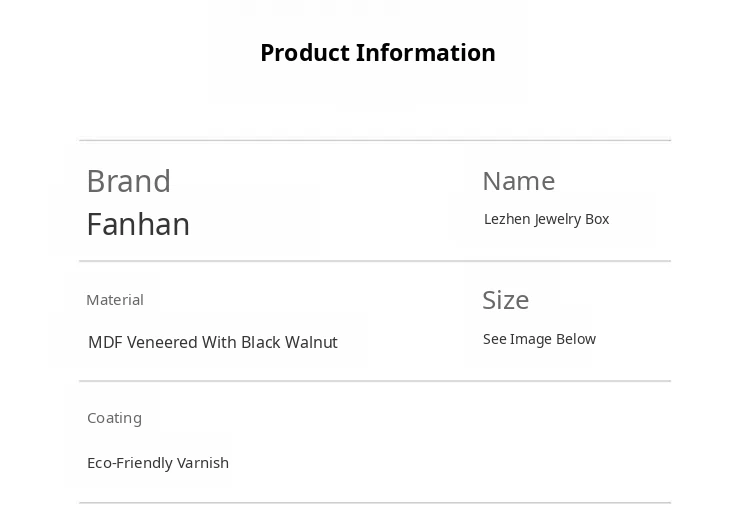Click the divider line below the Brand row

click(x=375, y=261)
